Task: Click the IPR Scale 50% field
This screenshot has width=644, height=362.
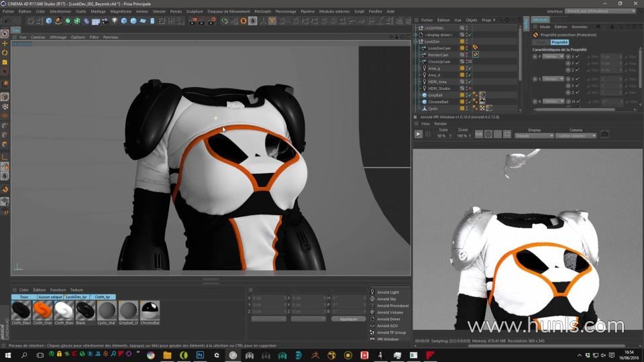Action: tap(443, 135)
